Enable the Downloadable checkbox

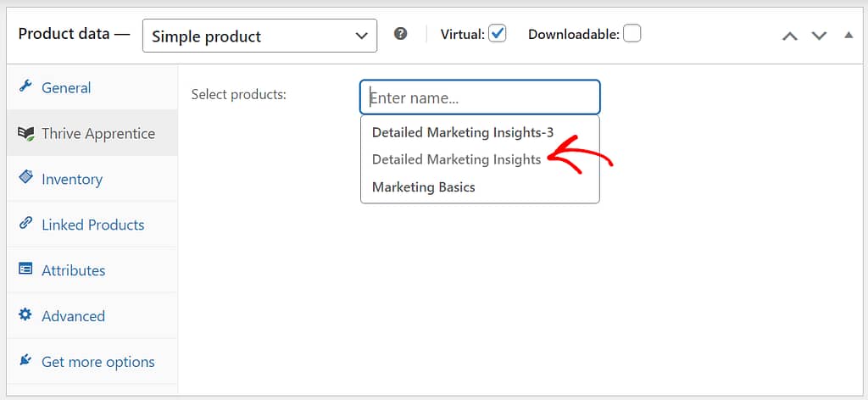tap(632, 34)
